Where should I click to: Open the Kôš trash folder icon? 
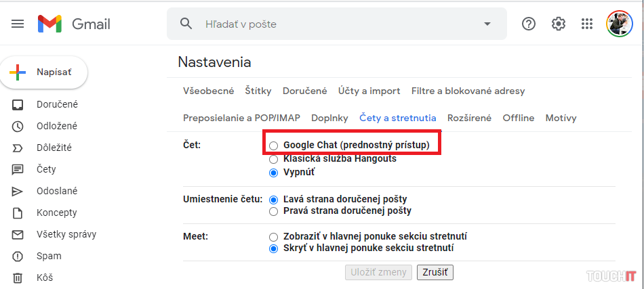click(x=18, y=278)
